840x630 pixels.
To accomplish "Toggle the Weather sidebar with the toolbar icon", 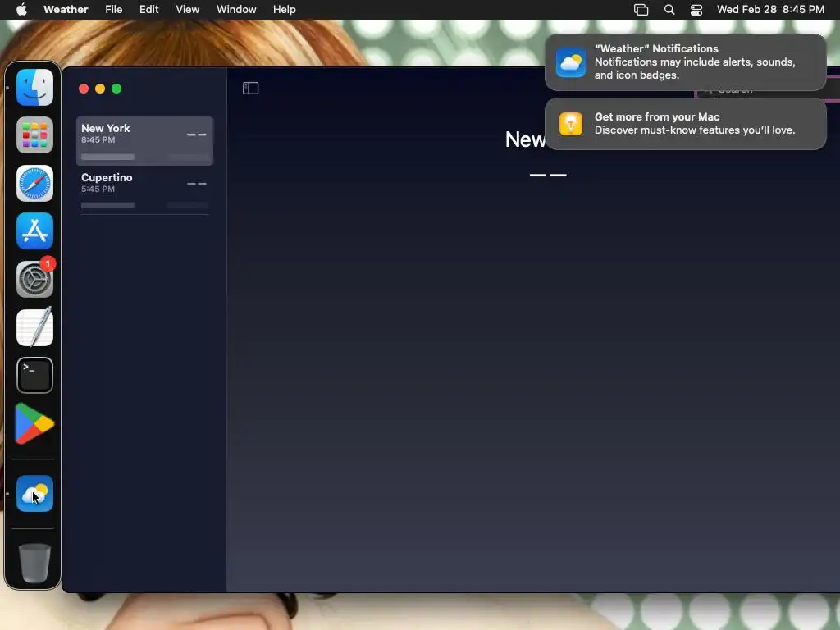I will [251, 89].
